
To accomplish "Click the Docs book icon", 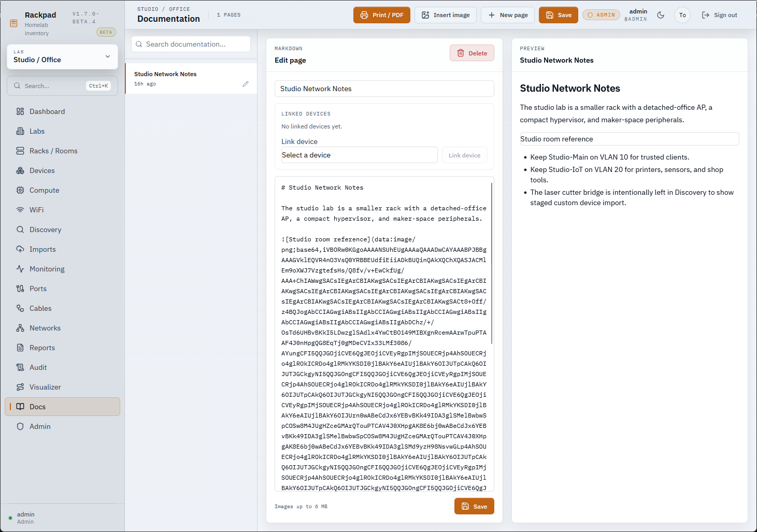I will [20, 407].
